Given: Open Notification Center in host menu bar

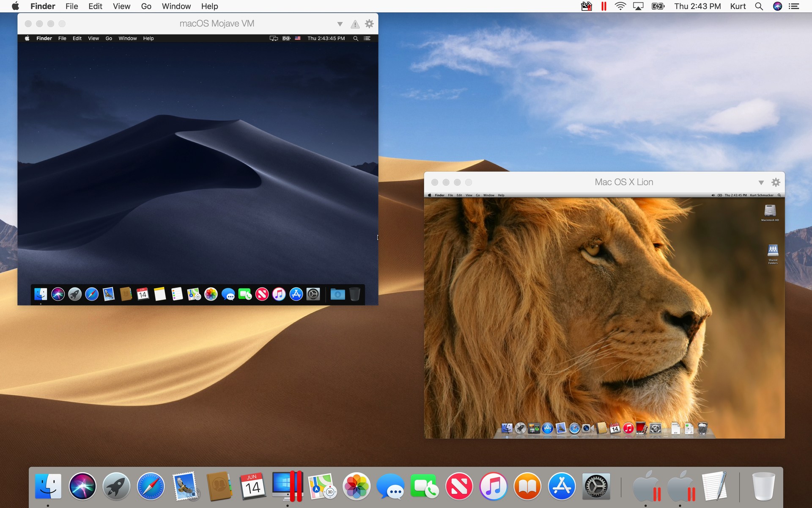Looking at the screenshot, I should 794,6.
